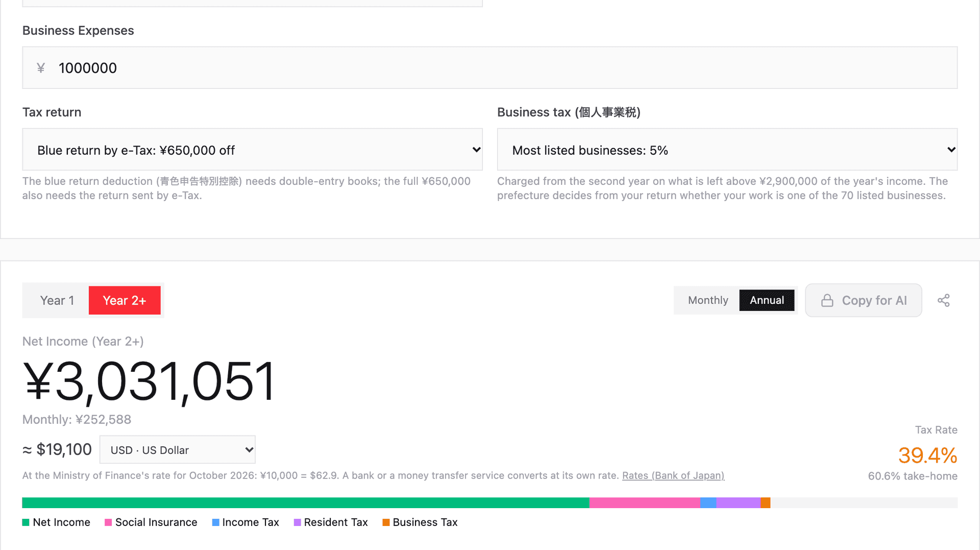Click the Tax return label

click(x=52, y=112)
